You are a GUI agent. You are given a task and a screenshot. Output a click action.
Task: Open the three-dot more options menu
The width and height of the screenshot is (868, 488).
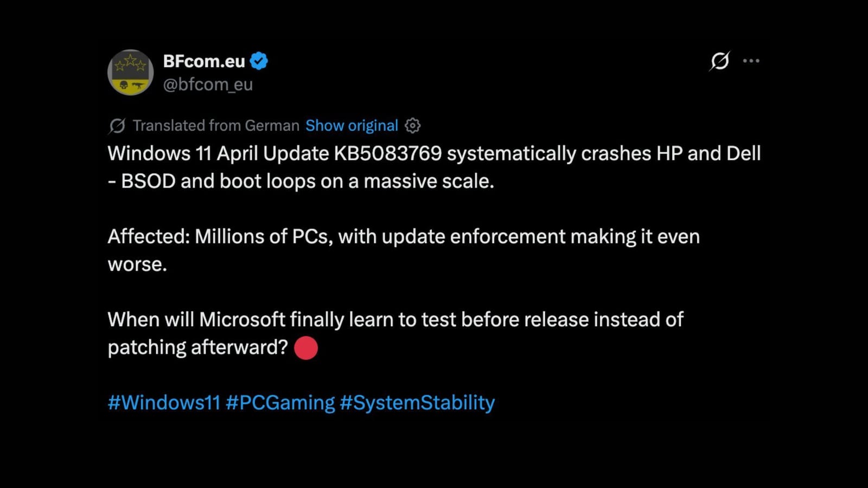click(751, 61)
